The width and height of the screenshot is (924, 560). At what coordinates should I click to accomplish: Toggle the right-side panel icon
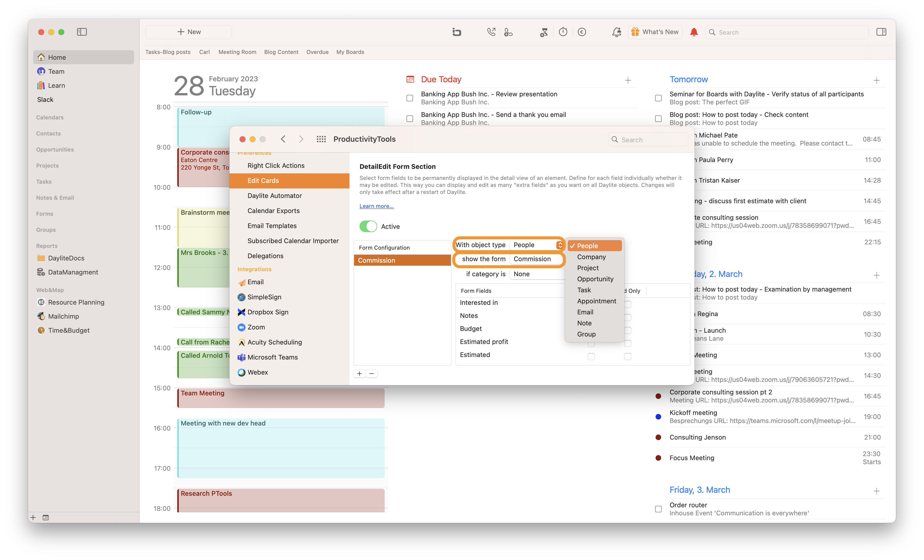(x=881, y=32)
